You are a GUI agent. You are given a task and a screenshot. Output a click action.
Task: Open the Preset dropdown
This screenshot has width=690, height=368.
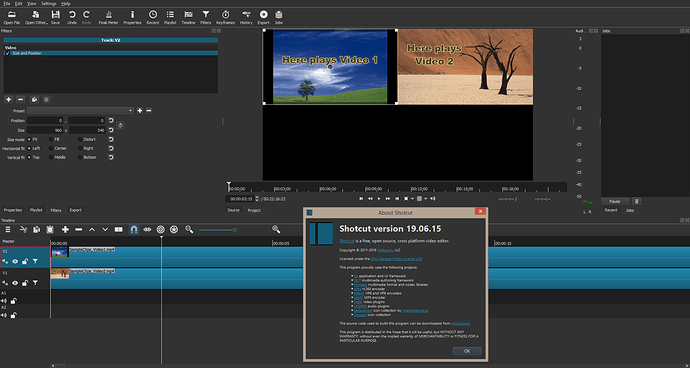tap(81, 110)
